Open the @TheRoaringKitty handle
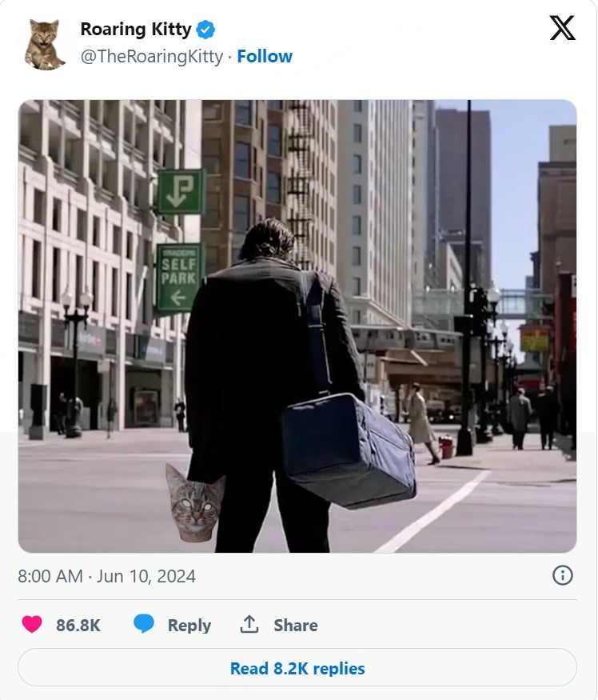The image size is (598, 700). 151,57
